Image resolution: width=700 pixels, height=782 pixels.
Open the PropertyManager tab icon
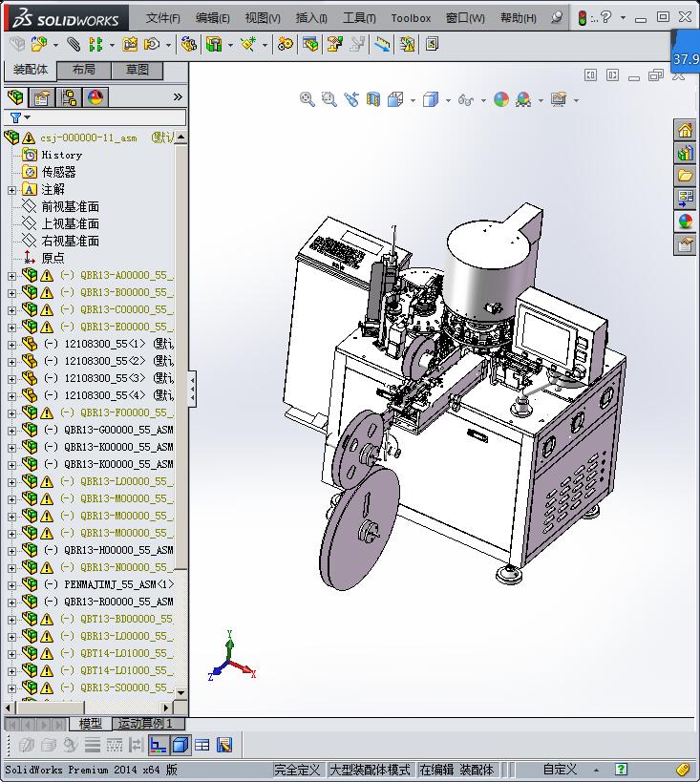(x=42, y=97)
